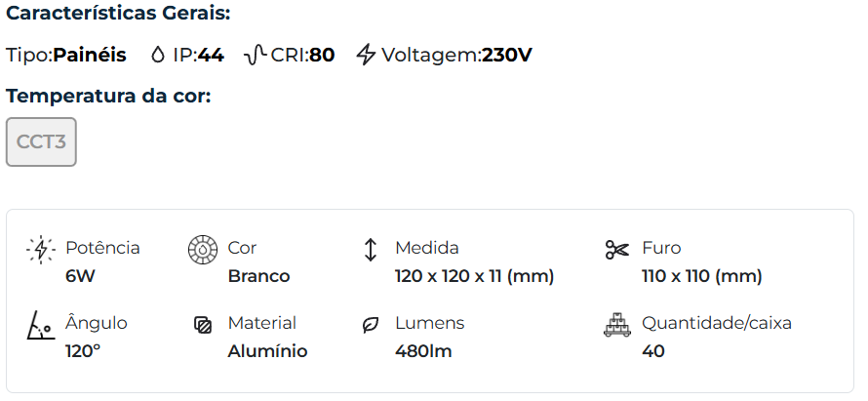Click the Temperatura da cor label

(x=108, y=96)
